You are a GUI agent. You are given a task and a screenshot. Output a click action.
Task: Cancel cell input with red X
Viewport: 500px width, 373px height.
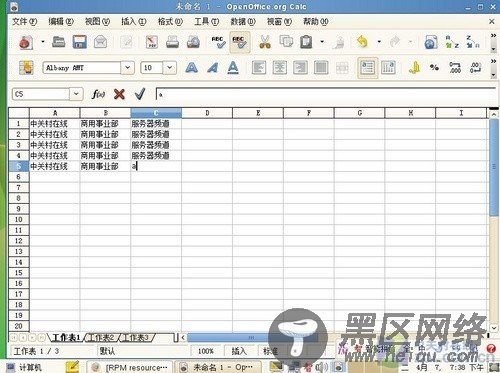[x=119, y=94]
